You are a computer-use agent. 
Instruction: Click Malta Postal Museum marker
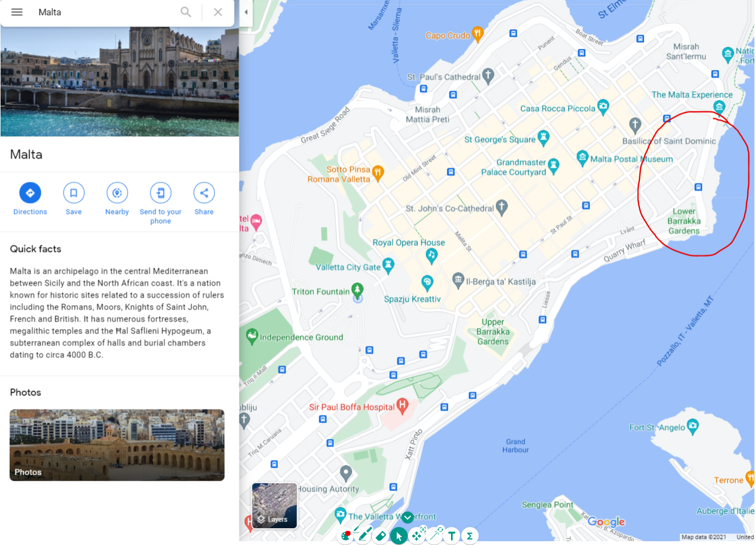coord(582,158)
